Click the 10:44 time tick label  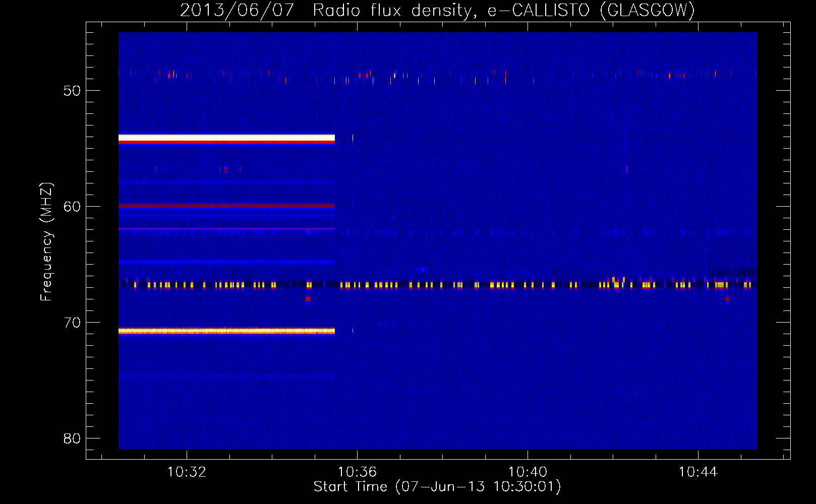tap(698, 472)
